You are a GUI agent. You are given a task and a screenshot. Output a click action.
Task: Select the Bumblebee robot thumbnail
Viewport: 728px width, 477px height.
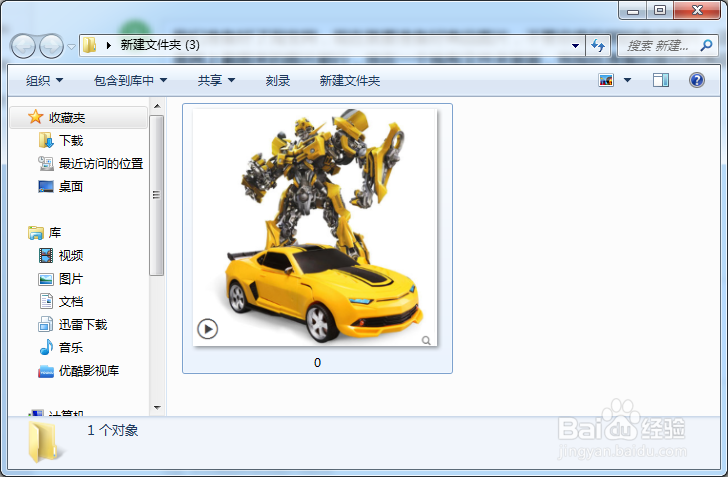click(315, 228)
